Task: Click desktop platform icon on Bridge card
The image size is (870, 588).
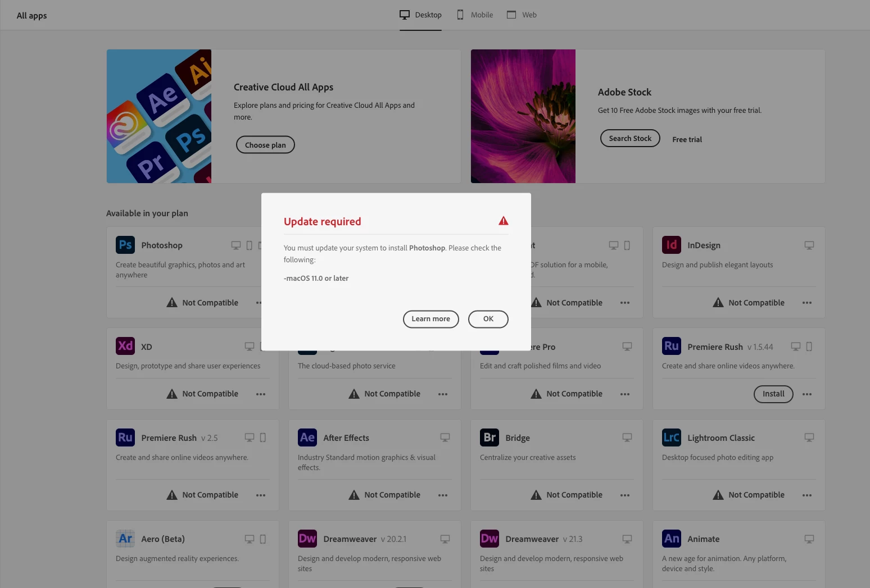Action: pos(627,437)
